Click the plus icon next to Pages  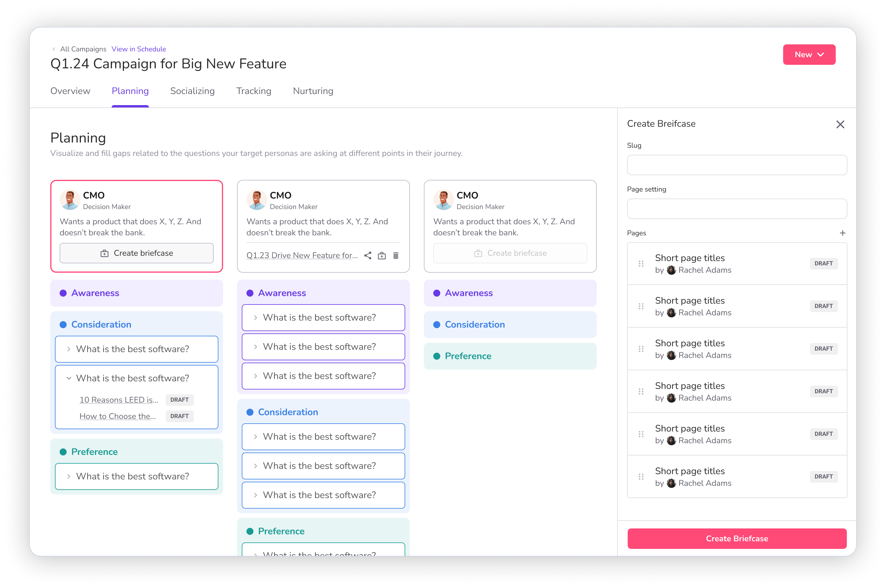(842, 233)
